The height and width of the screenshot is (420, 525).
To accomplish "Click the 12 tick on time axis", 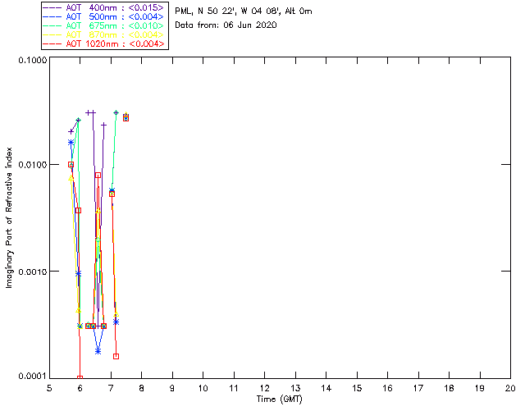I will (x=264, y=388).
